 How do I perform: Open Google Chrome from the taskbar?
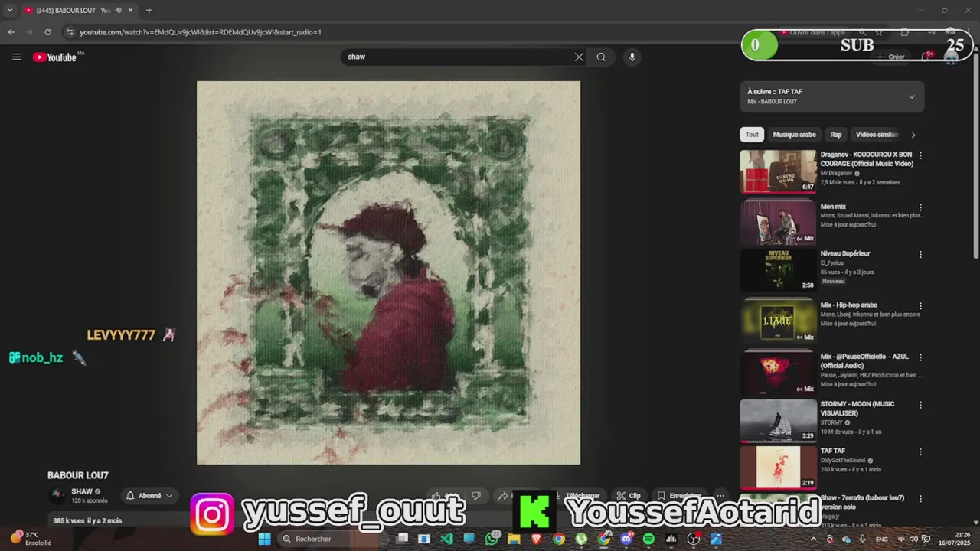[559, 539]
